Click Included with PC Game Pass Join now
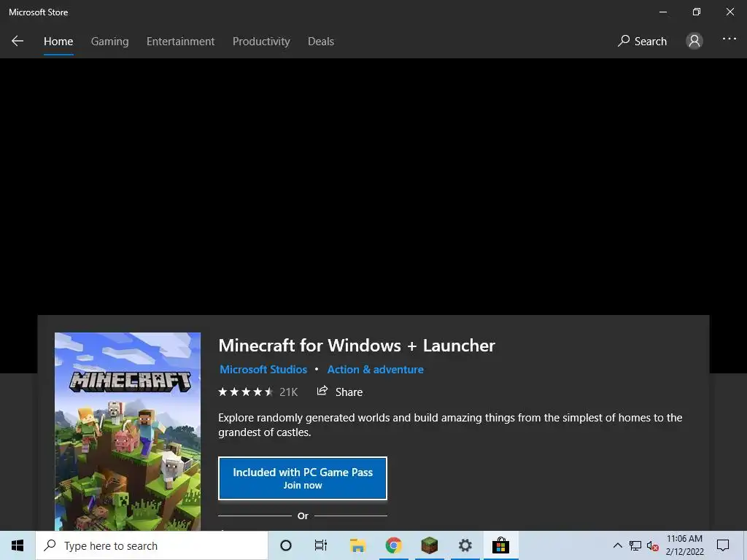The width and height of the screenshot is (747, 560). pyautogui.click(x=303, y=478)
